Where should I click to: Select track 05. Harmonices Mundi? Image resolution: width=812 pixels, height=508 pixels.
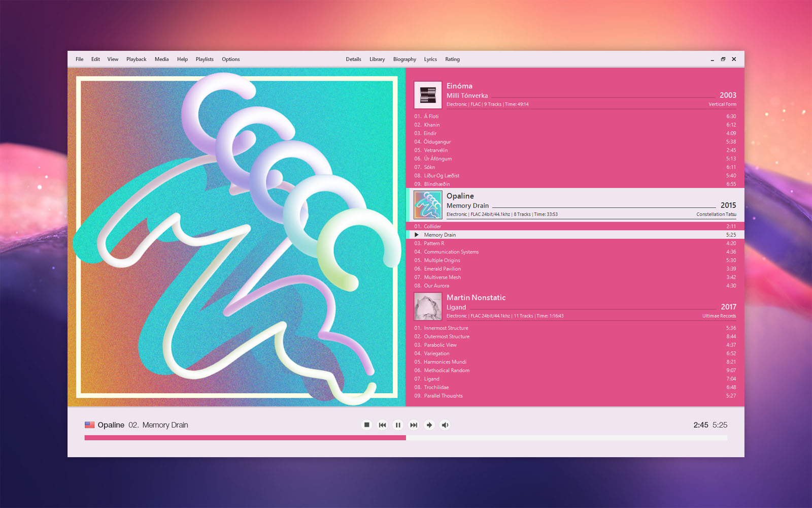pyautogui.click(x=575, y=362)
